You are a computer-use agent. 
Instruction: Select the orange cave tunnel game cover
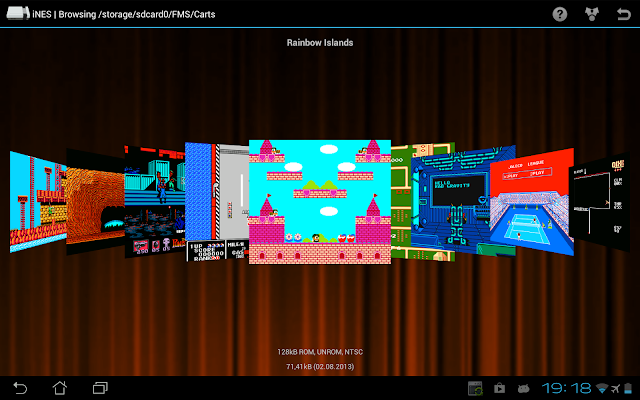(96, 202)
